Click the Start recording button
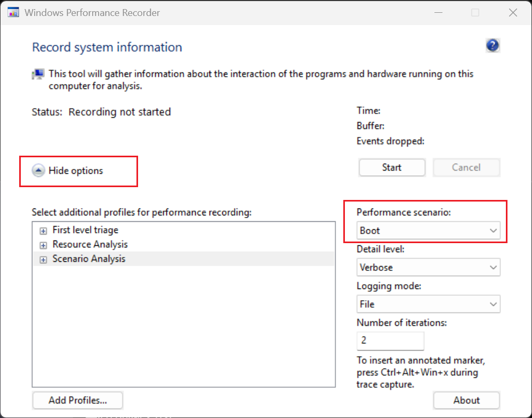The width and height of the screenshot is (532, 418). (x=392, y=167)
